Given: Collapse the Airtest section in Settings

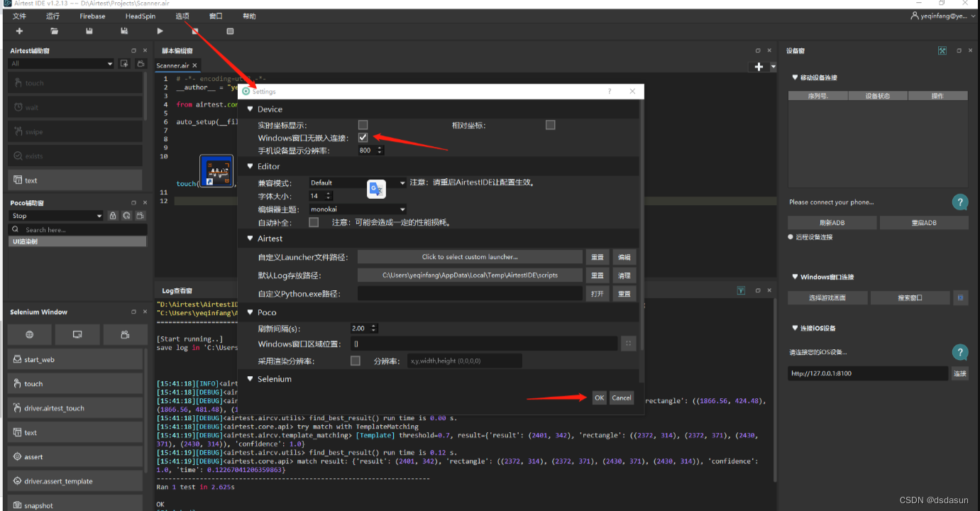Looking at the screenshot, I should tap(250, 238).
